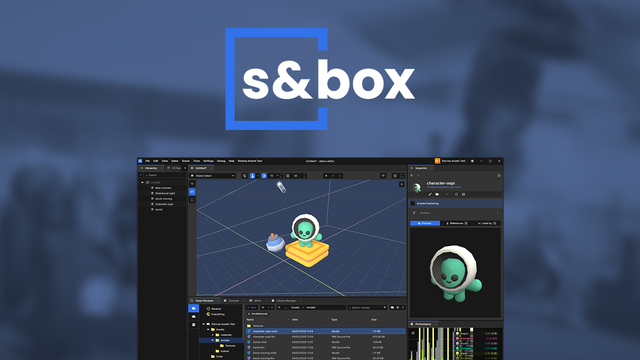
Task: Select the top tool in viewport sidebar
Action: pos(192,184)
